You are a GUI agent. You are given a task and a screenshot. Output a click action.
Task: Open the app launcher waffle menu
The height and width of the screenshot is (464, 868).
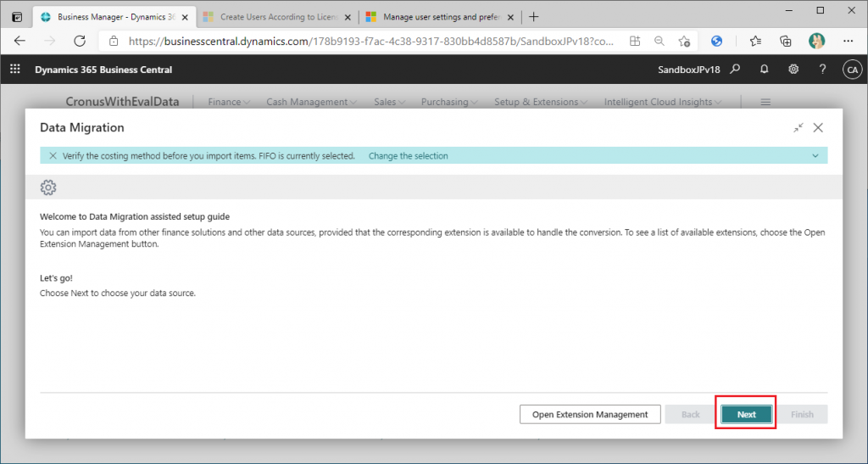coord(15,70)
